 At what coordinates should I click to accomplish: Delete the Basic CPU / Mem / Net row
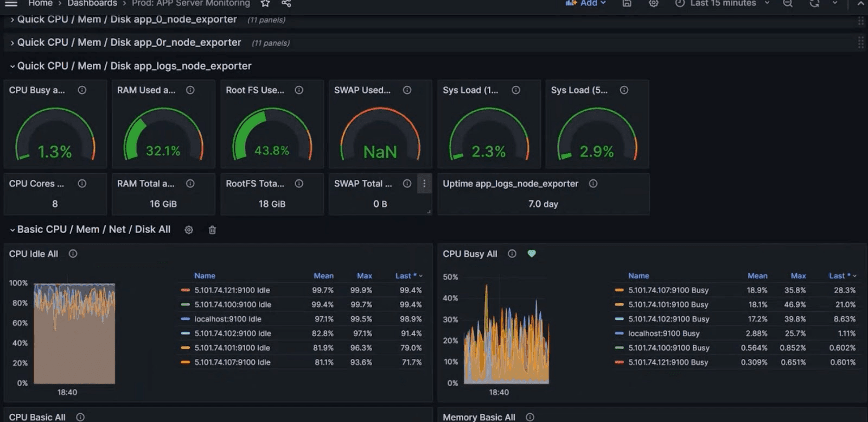(x=212, y=230)
